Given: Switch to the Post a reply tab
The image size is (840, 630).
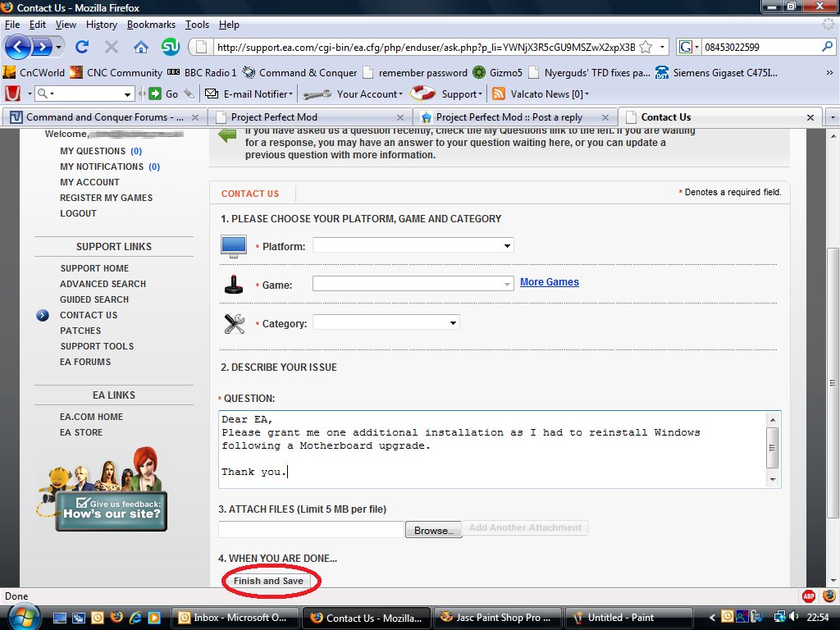Looking at the screenshot, I should point(515,116).
